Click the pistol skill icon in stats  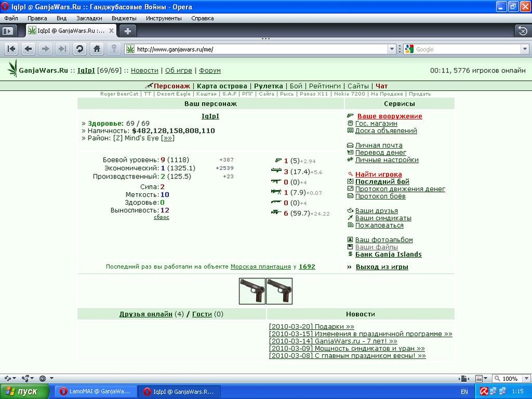(x=278, y=161)
